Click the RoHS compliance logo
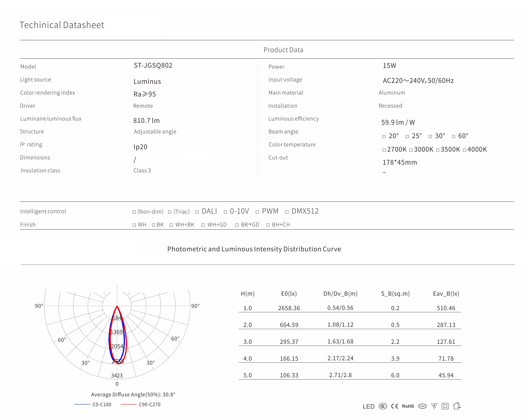Viewport: 528px width, 420px height. [408, 406]
